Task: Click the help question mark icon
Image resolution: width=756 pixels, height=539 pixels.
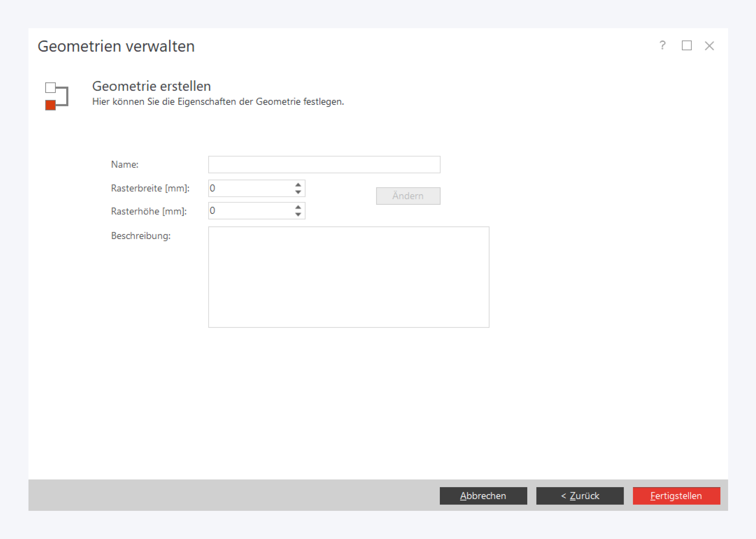Action: (662, 45)
